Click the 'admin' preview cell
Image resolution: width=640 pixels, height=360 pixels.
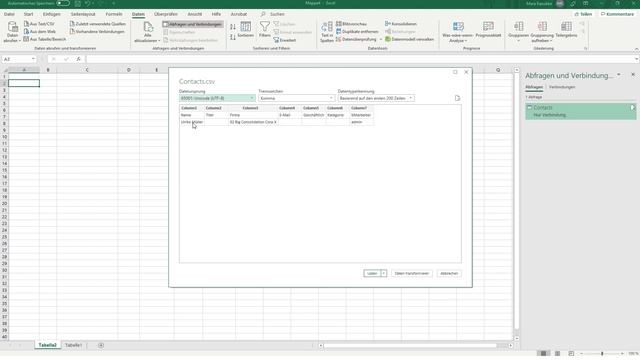click(x=361, y=122)
